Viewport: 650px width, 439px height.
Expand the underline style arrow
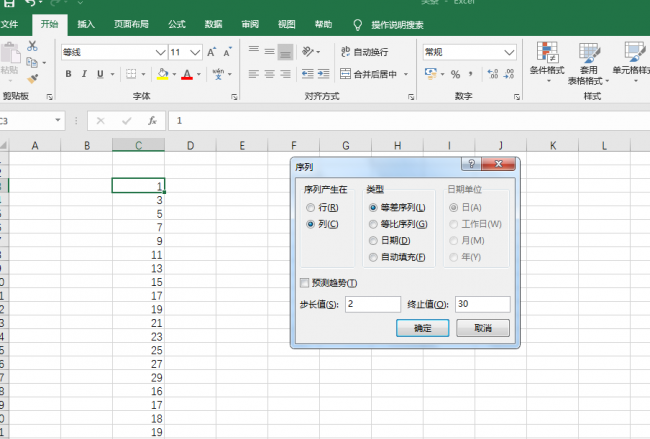pos(112,75)
